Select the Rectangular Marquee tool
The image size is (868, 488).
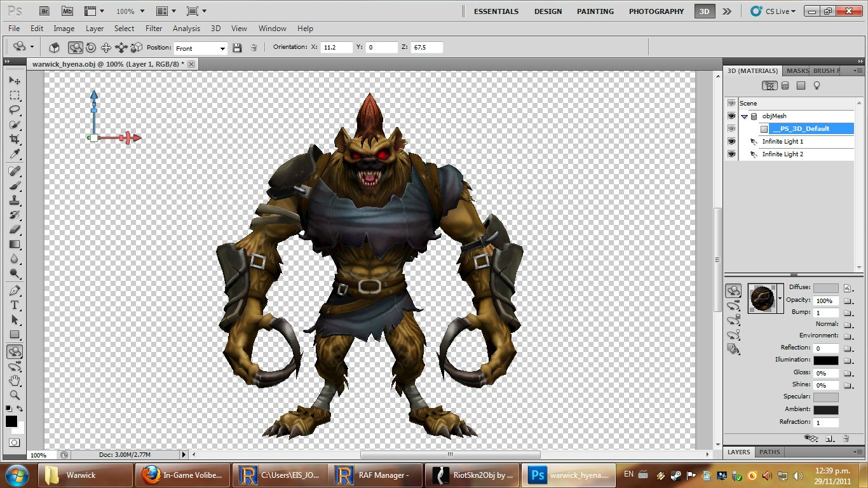[x=15, y=95]
